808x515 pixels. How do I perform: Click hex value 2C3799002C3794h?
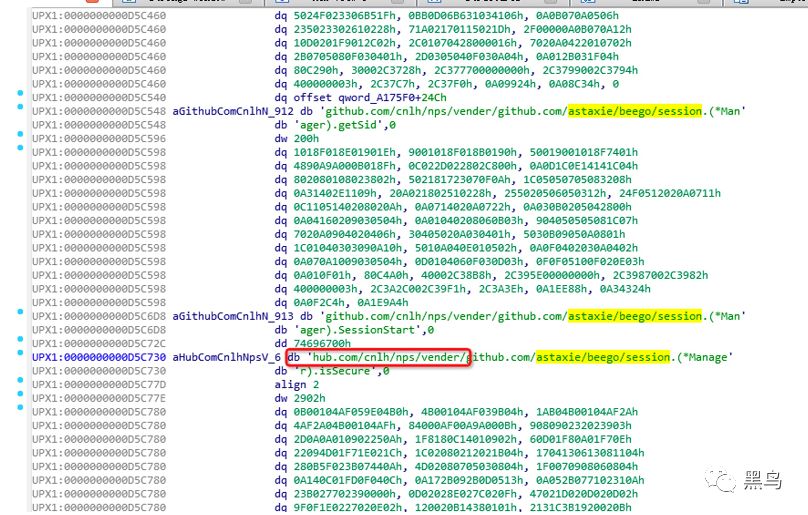click(587, 70)
